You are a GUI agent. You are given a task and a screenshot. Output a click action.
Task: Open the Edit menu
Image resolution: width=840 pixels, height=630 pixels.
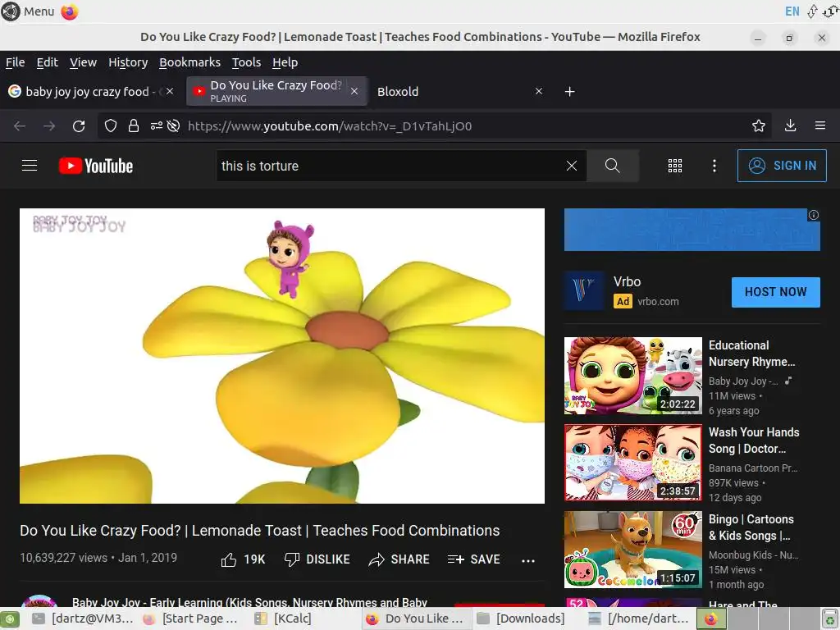pyautogui.click(x=47, y=62)
